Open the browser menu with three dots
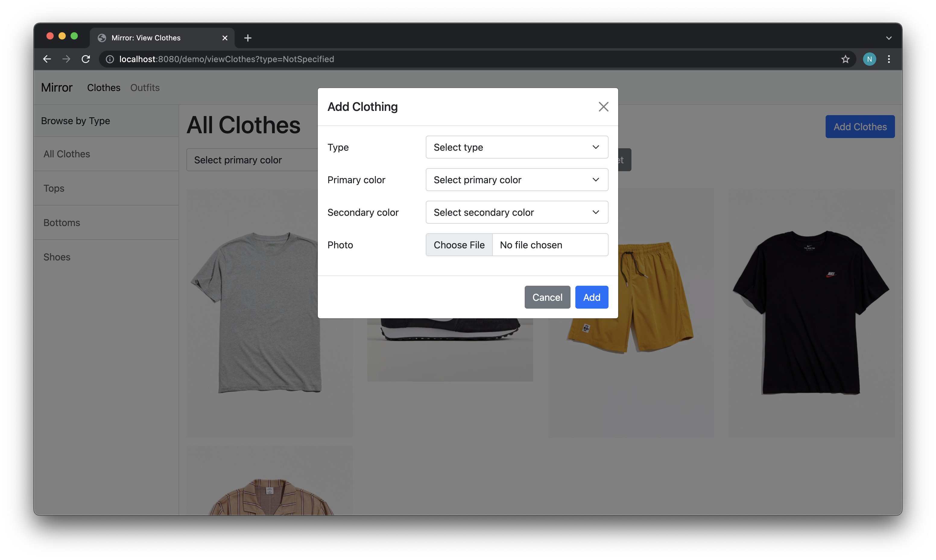Viewport: 936px width, 560px height. click(x=889, y=59)
